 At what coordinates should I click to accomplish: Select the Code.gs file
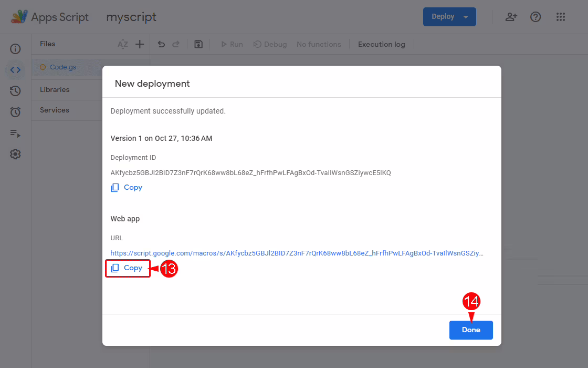coord(62,67)
